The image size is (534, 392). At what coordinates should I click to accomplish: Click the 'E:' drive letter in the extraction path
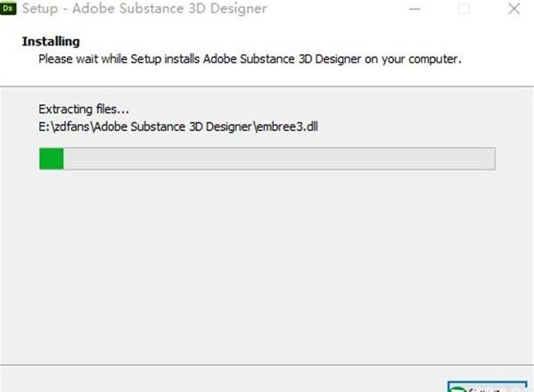coord(44,127)
